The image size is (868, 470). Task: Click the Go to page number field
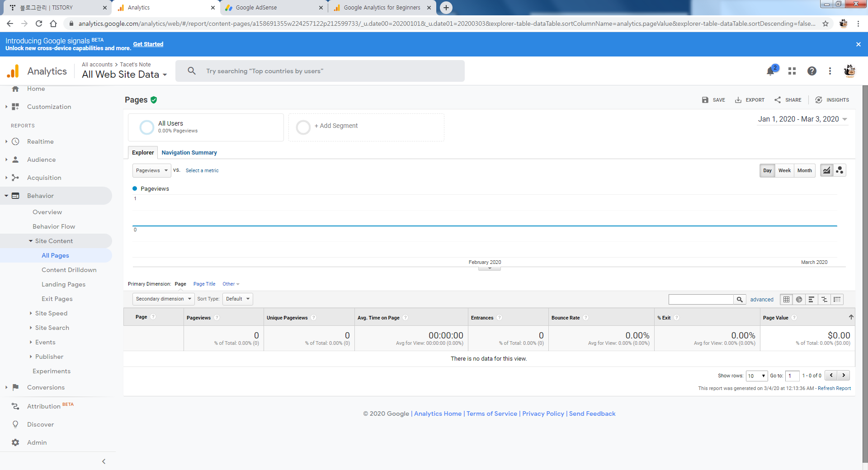[x=792, y=376]
